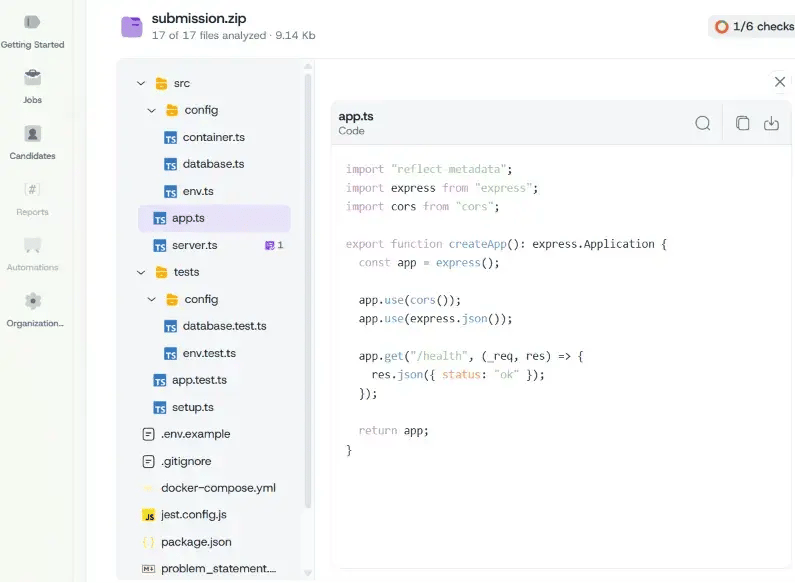Click the purple submission.zip archive icon
795x583 pixels.
click(132, 27)
